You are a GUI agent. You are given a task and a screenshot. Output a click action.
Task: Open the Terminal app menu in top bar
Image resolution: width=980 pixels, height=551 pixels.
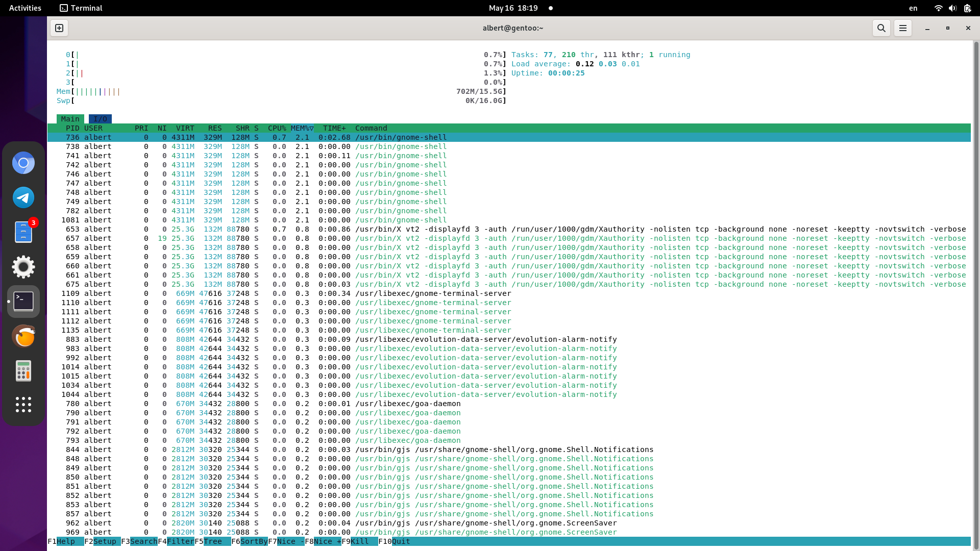tap(81, 8)
